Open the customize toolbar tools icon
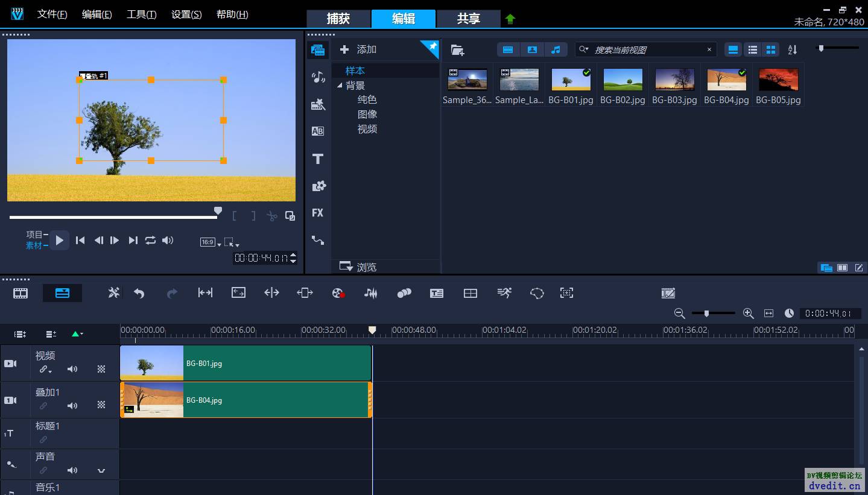Image resolution: width=868 pixels, height=495 pixels. 113,293
